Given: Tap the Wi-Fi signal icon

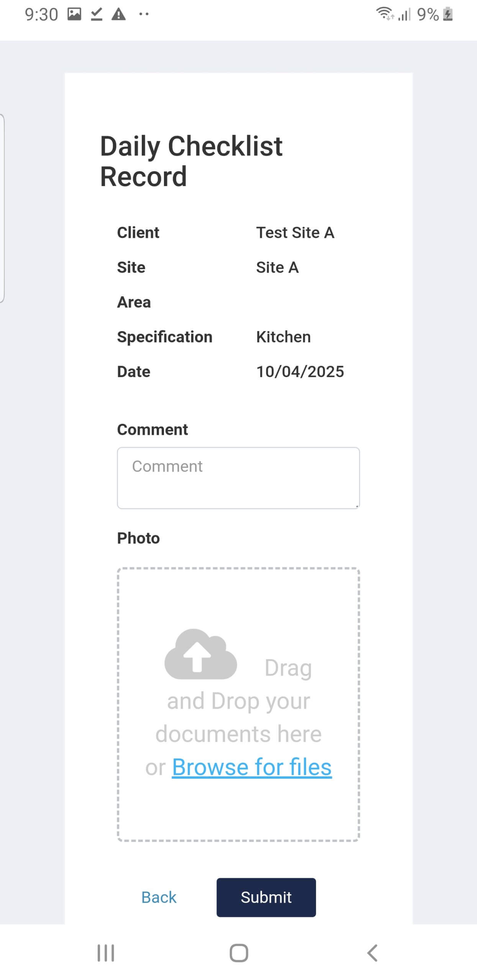Looking at the screenshot, I should coord(385,14).
